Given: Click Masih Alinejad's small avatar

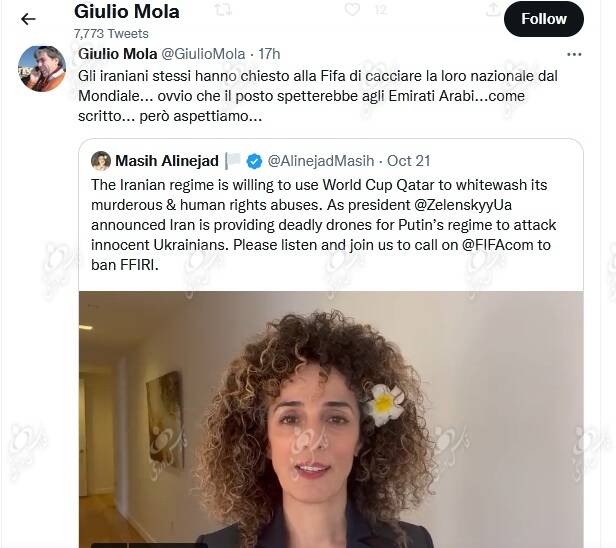Looking at the screenshot, I should [101, 161].
